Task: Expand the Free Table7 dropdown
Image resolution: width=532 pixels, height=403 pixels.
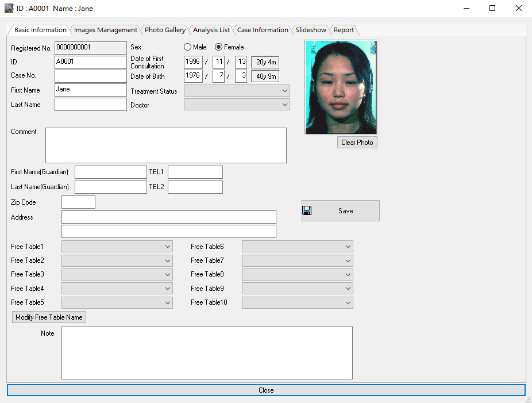Action: point(298,260)
